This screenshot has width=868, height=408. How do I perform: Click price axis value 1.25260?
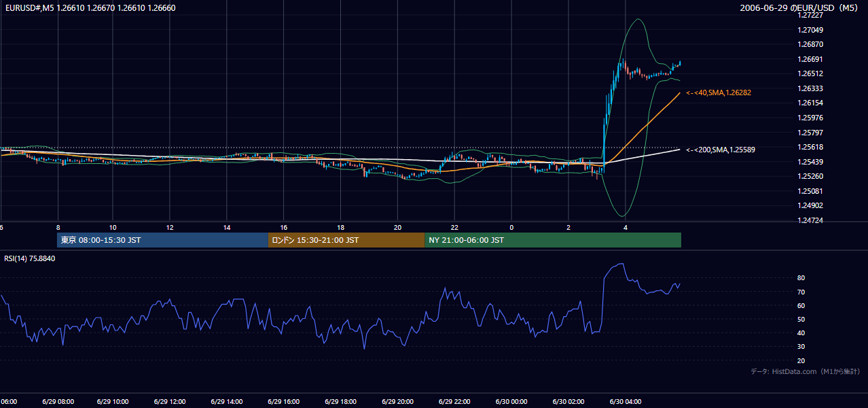point(810,176)
